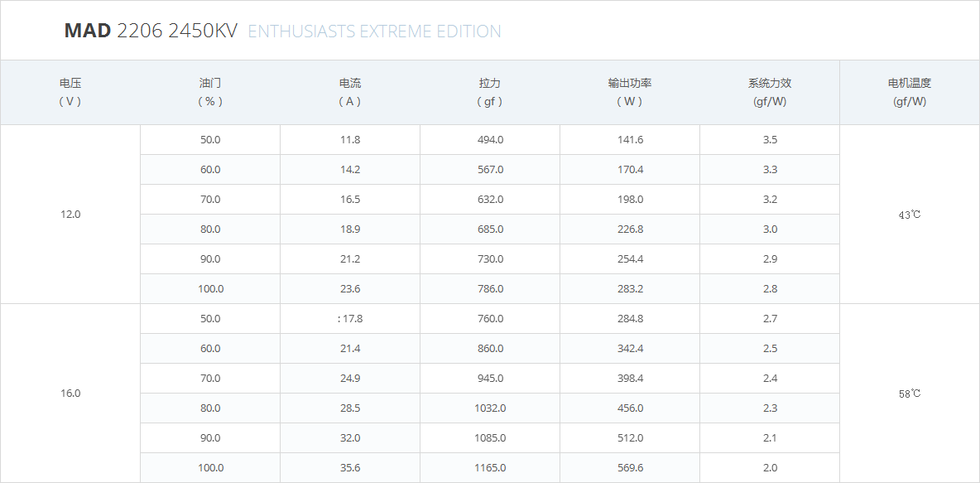Click the 23.6 current value
The image size is (980, 483).
[x=350, y=288]
